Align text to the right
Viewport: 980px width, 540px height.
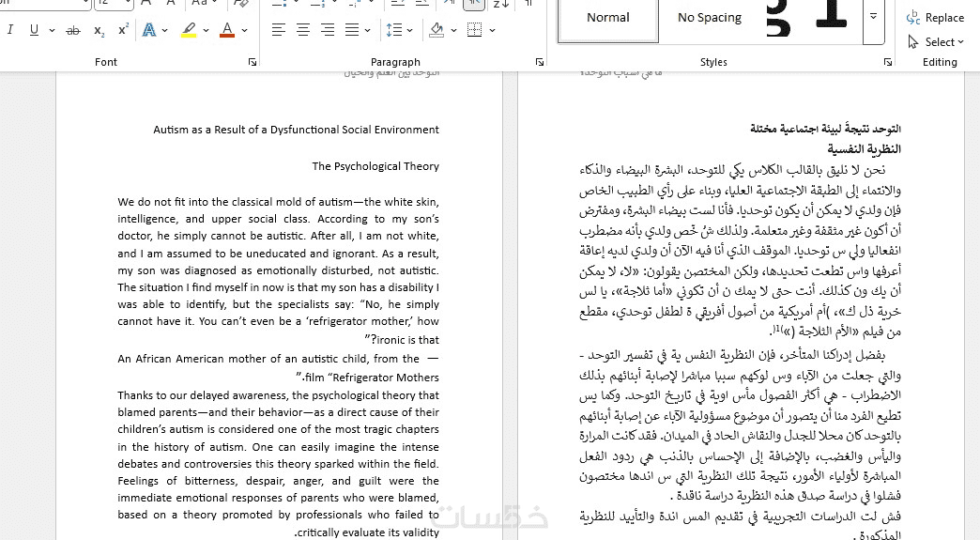328,29
